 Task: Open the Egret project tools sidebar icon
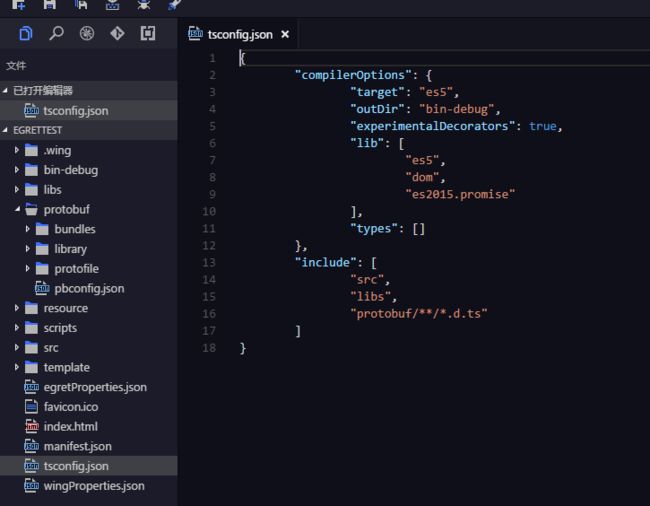(x=87, y=33)
